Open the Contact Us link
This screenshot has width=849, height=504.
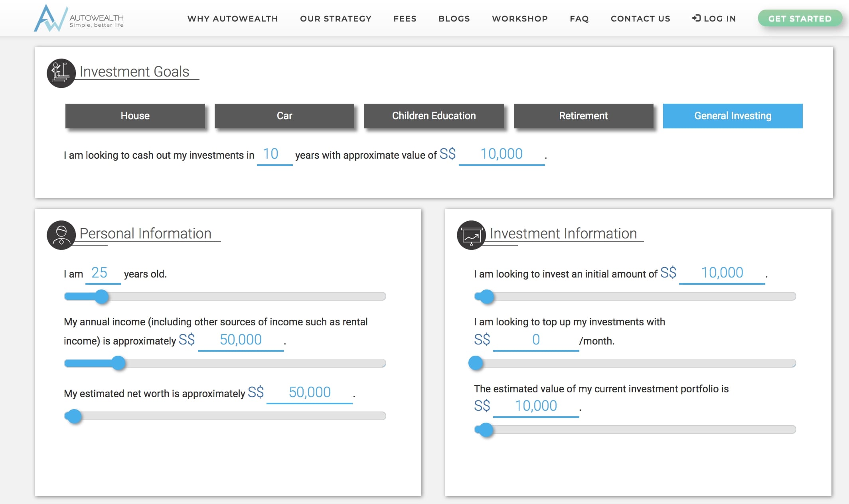pyautogui.click(x=640, y=18)
